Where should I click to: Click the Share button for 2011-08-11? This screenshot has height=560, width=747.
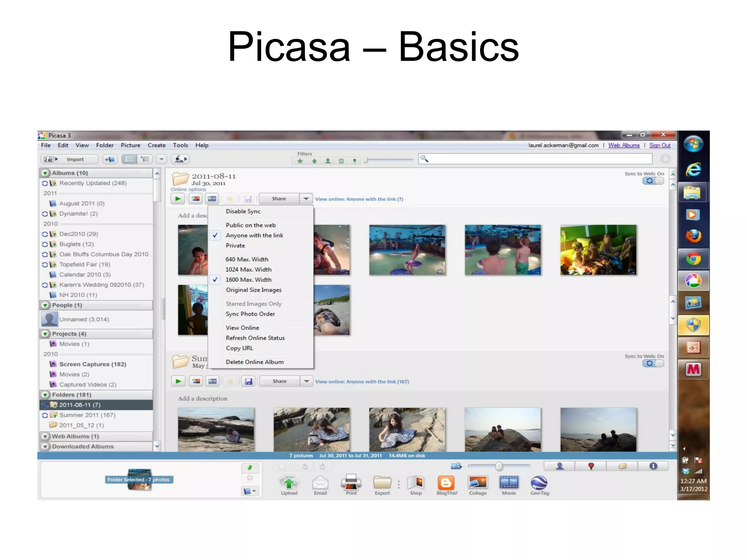[x=279, y=199]
